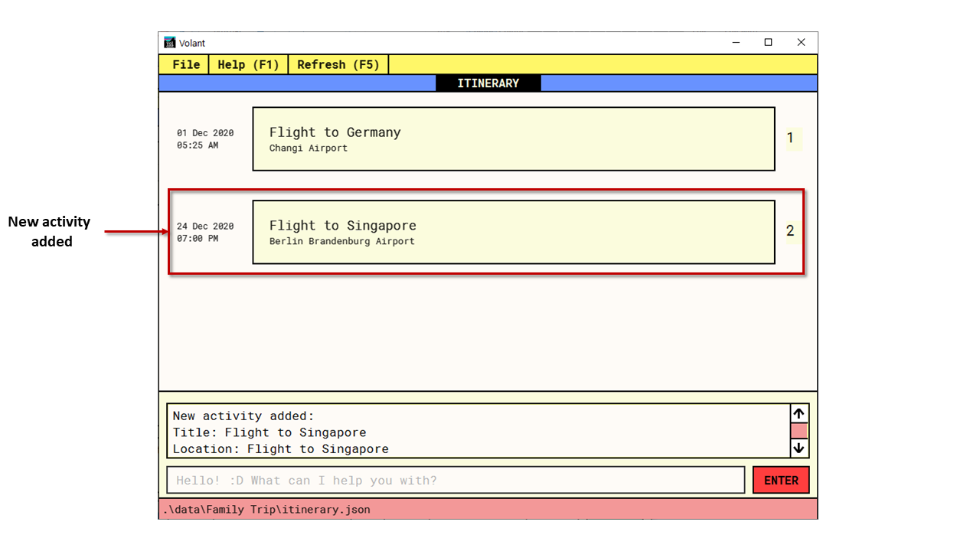The image size is (980, 551).
Task: Click the pink feedback scrollbar thumb
Action: pyautogui.click(x=799, y=431)
